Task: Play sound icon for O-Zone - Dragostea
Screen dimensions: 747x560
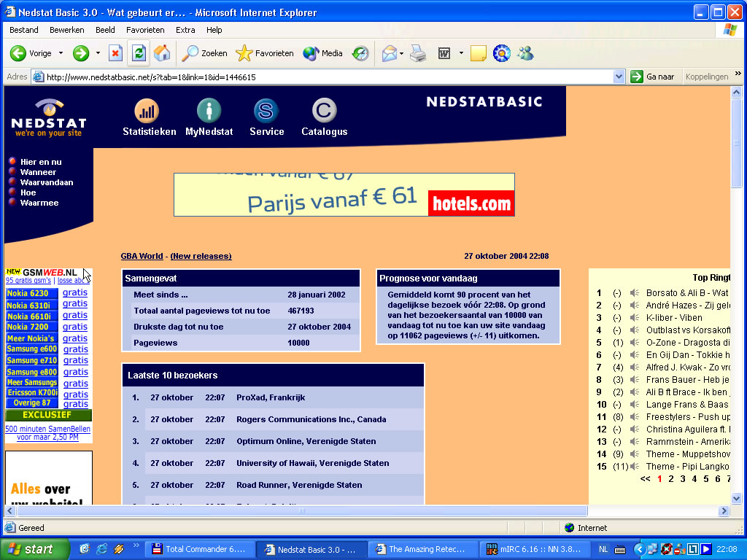Action: coord(634,343)
